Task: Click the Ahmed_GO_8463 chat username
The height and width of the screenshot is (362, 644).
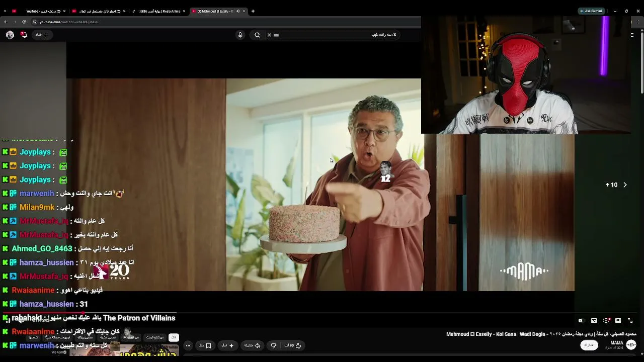Action: (42, 249)
